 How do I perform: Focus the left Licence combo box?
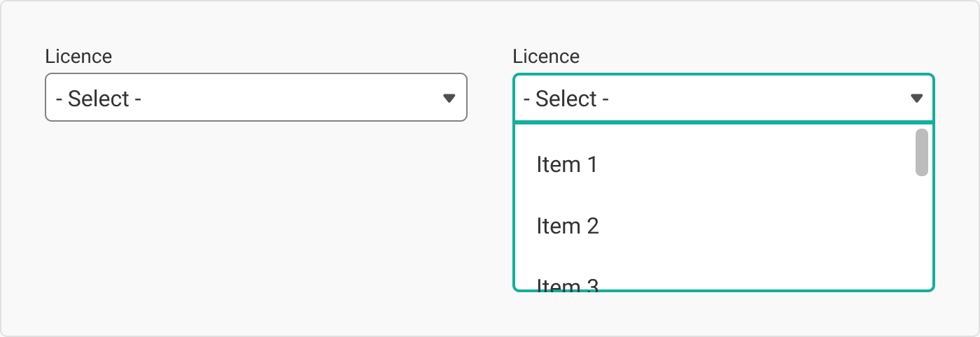pos(255,98)
